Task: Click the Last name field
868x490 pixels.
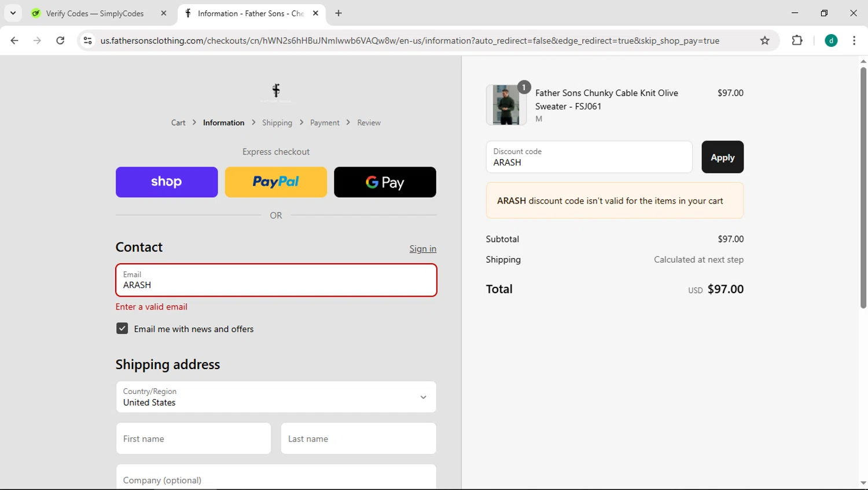Action: coord(359,439)
